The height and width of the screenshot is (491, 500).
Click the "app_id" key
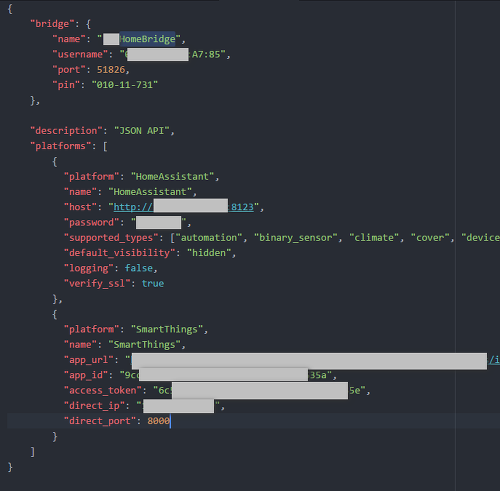click(x=86, y=375)
